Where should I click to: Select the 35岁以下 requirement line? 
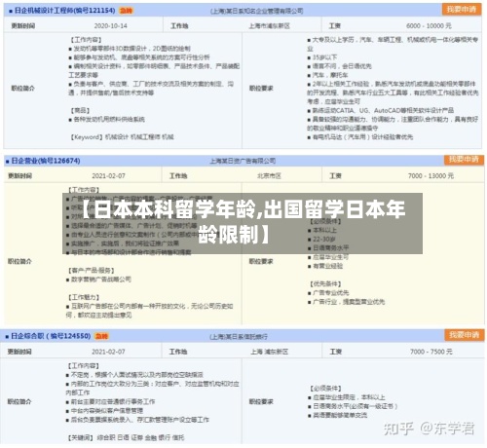[322, 57]
